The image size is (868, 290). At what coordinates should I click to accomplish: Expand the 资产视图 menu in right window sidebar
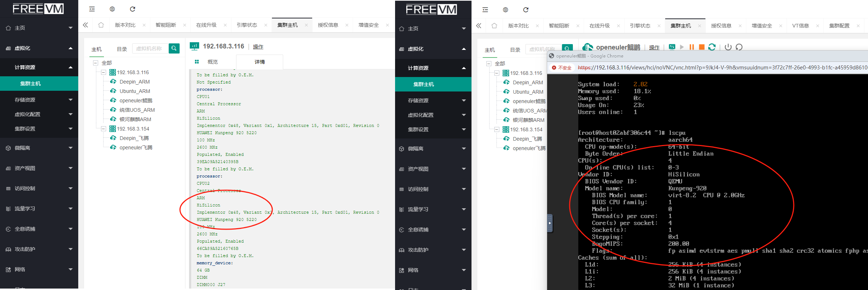(x=433, y=169)
